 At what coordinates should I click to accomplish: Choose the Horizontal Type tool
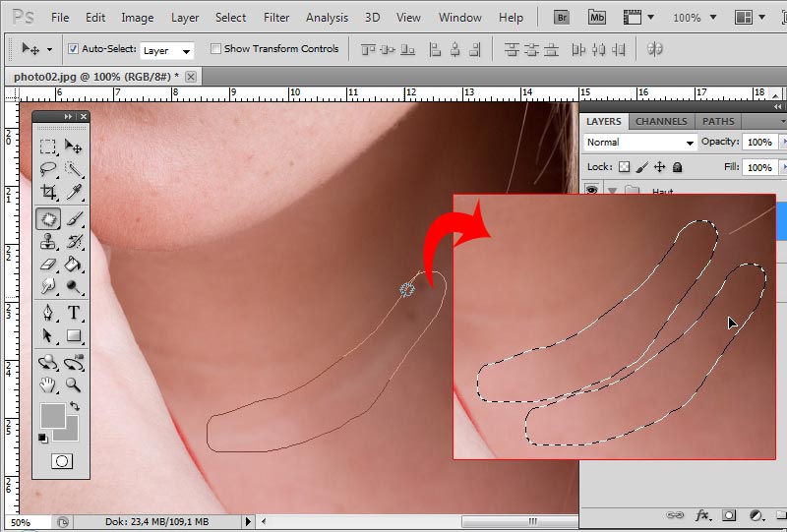(74, 314)
